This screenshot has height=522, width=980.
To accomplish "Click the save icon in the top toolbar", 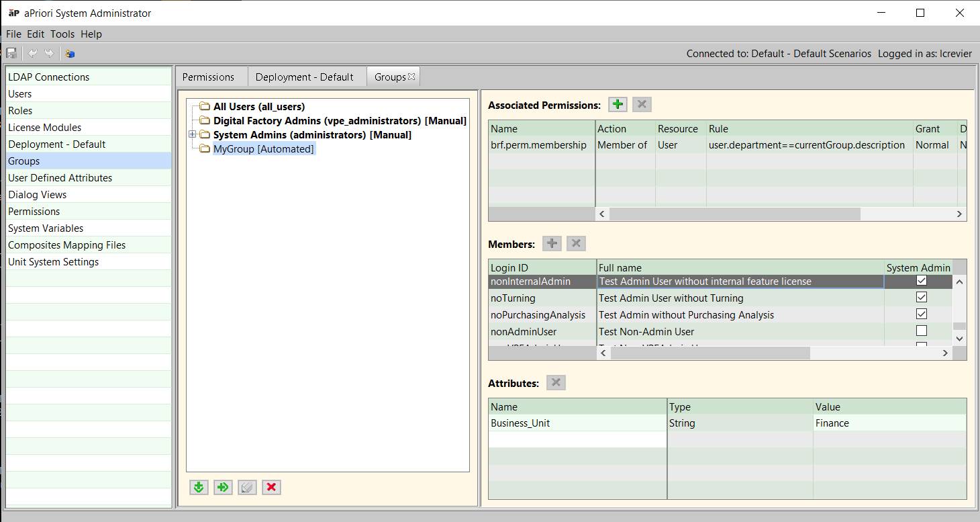I will [11, 54].
